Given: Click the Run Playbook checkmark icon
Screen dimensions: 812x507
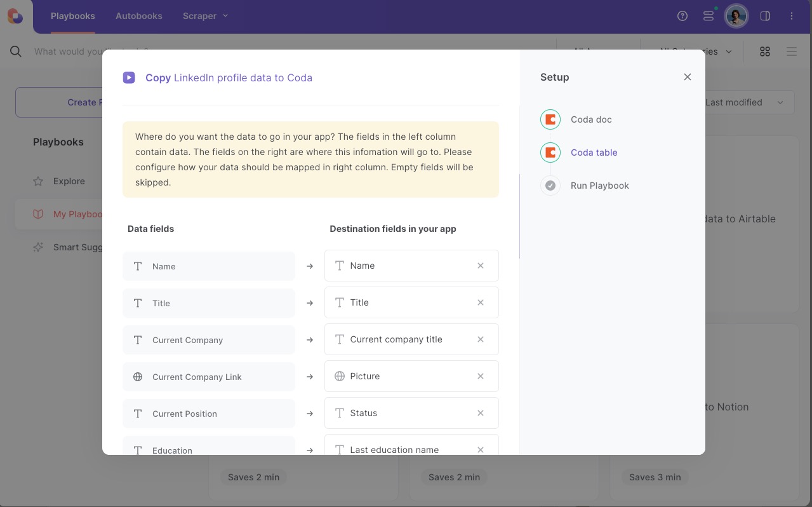Looking at the screenshot, I should pos(550,186).
